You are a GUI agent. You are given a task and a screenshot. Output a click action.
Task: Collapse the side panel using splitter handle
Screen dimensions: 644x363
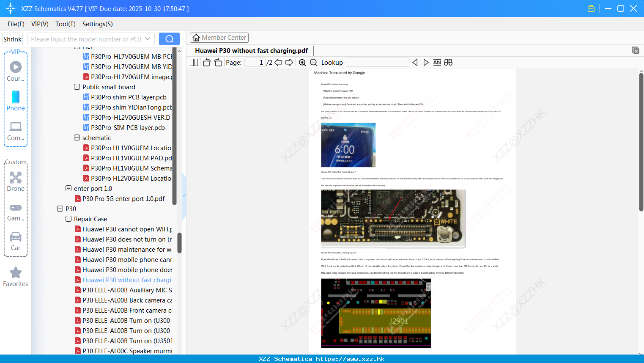coord(184,195)
